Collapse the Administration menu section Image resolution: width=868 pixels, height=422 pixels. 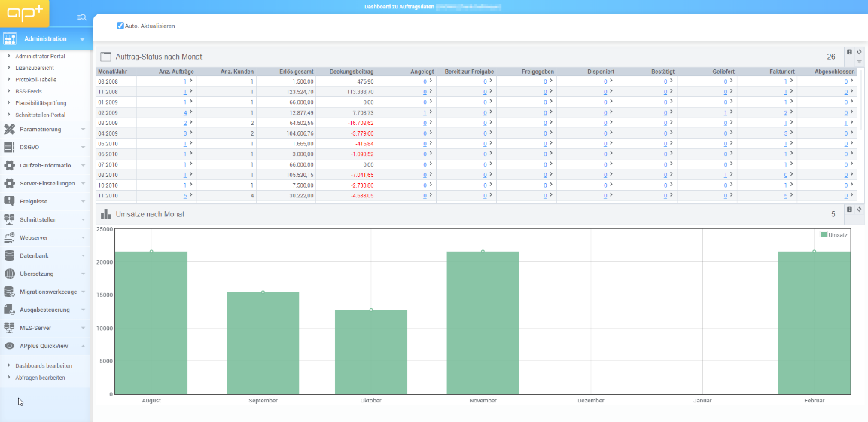pyautogui.click(x=82, y=39)
